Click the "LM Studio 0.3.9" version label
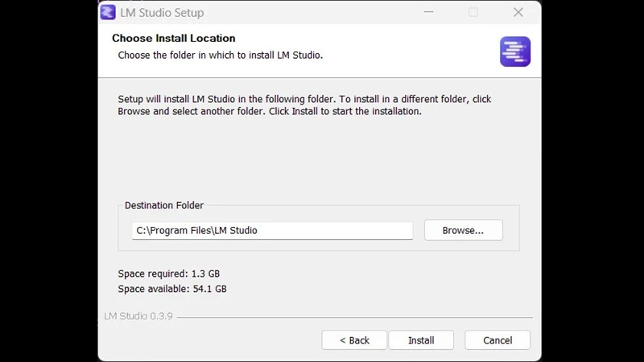 coord(137,316)
